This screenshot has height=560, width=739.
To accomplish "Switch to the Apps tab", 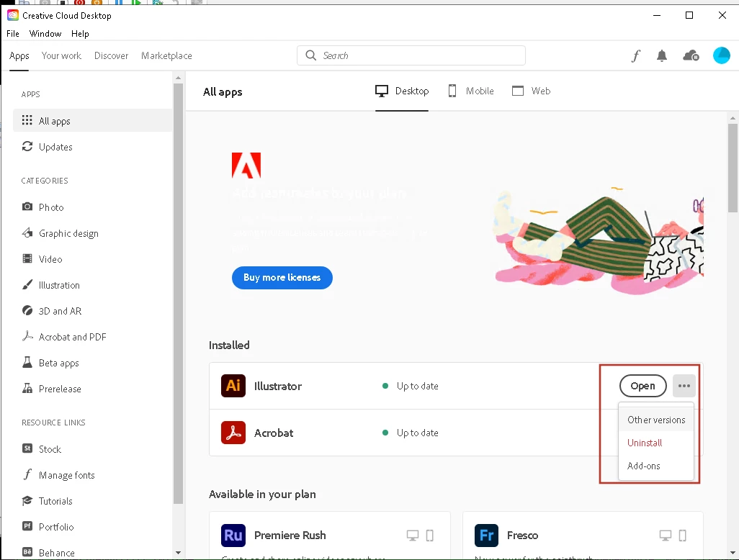I will [x=19, y=55].
